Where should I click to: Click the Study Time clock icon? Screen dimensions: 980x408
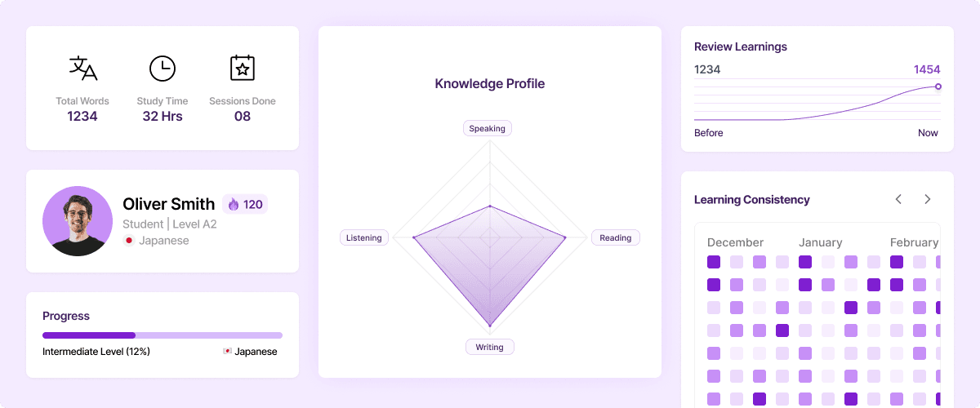pos(162,69)
